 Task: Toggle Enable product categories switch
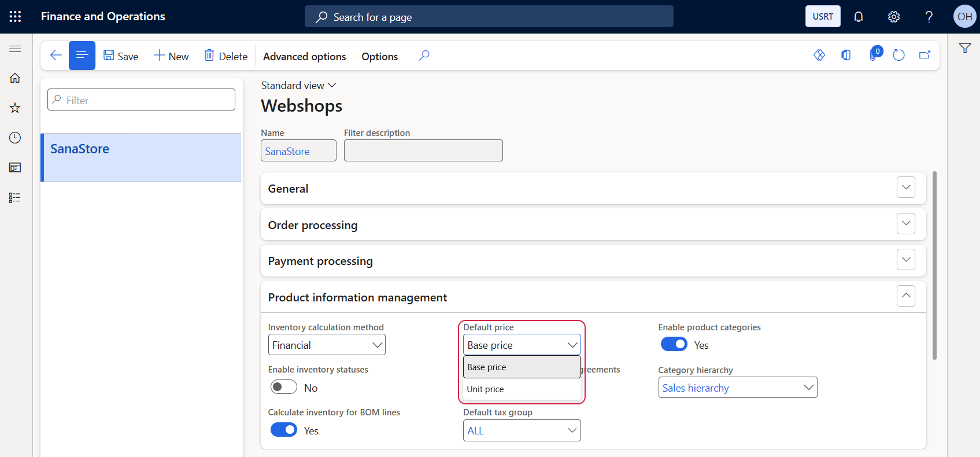click(x=674, y=344)
